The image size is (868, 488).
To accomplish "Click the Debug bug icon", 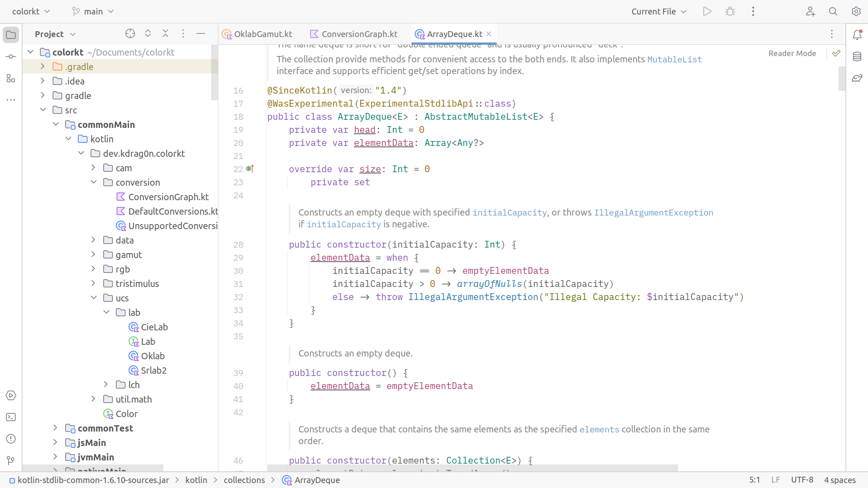I will 730,12.
